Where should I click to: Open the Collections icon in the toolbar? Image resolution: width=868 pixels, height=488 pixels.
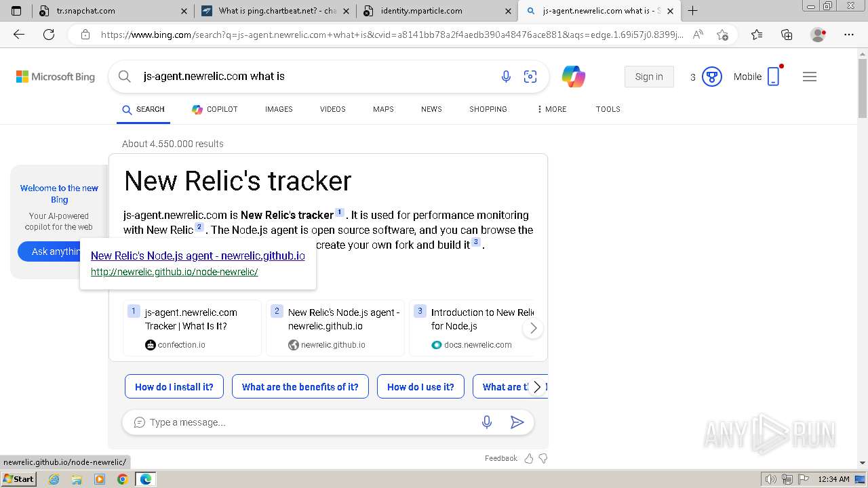pyautogui.click(x=787, y=35)
